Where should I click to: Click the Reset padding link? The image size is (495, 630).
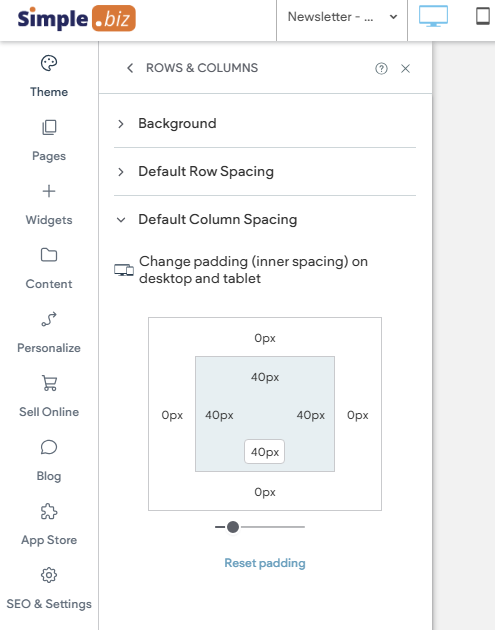265,563
